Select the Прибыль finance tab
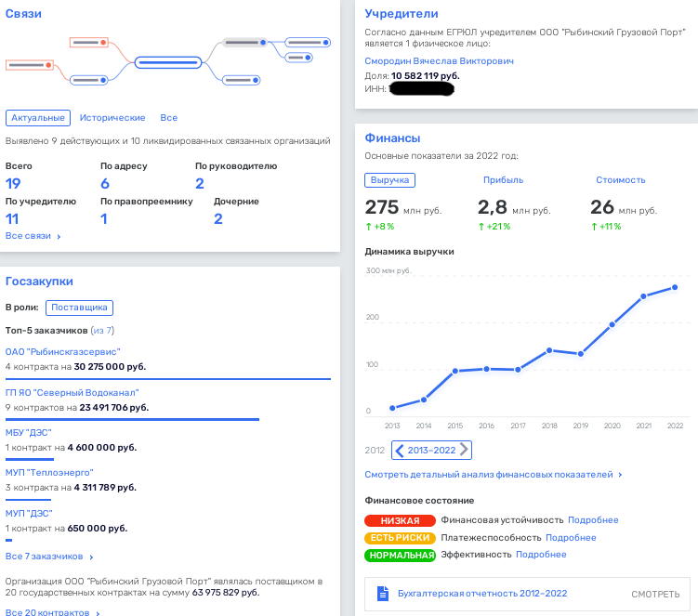Image resolution: width=698 pixels, height=616 pixels. [x=503, y=180]
